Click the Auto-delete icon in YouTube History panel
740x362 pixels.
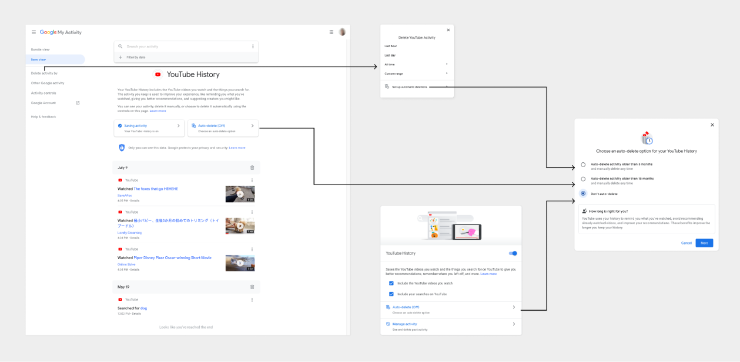(388, 307)
